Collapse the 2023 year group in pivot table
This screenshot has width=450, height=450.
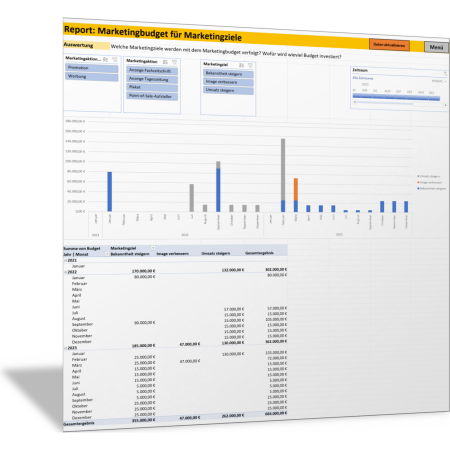point(65,348)
